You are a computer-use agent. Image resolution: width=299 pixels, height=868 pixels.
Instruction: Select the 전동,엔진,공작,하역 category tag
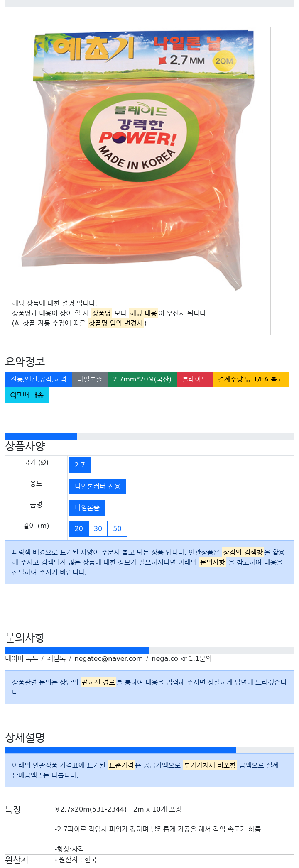click(38, 379)
